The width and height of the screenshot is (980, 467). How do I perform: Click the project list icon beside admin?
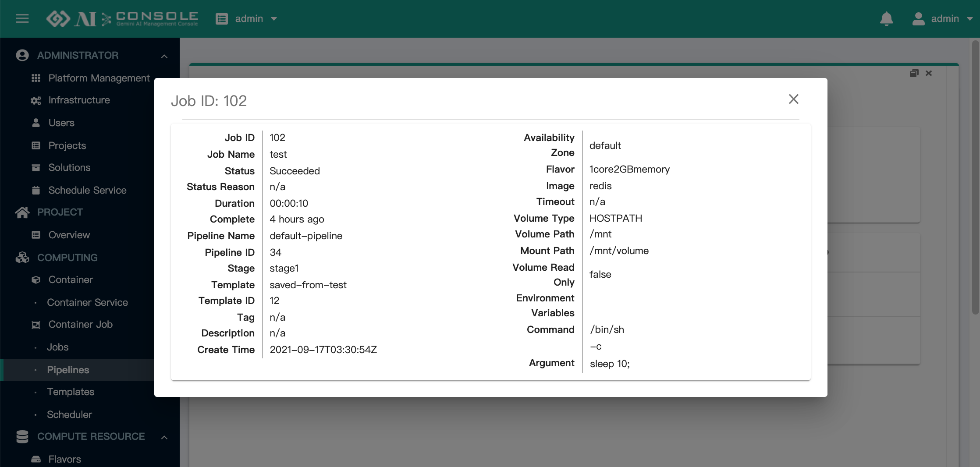[222, 19]
